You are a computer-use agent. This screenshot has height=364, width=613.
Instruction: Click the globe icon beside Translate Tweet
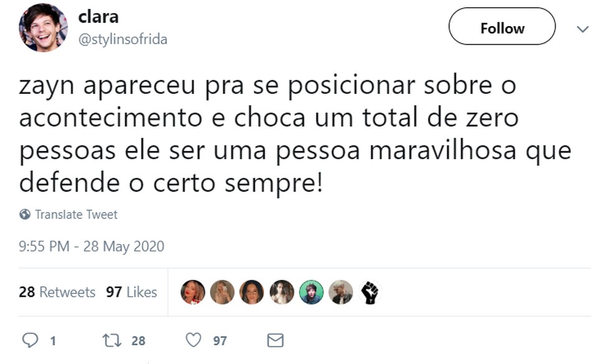tap(25, 215)
